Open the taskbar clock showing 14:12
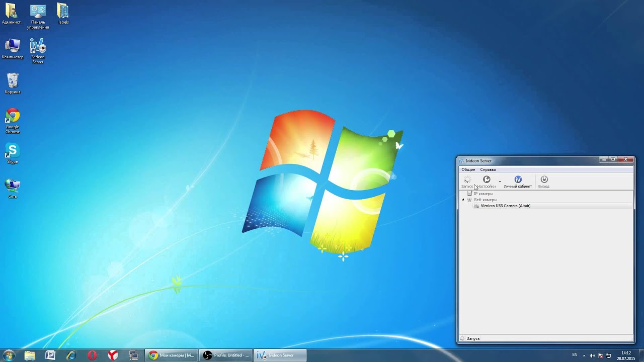This screenshot has width=644, height=362. point(626,355)
